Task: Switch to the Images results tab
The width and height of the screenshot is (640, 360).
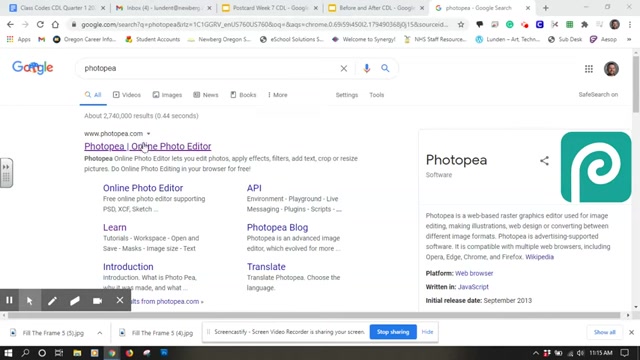Action: click(167, 95)
